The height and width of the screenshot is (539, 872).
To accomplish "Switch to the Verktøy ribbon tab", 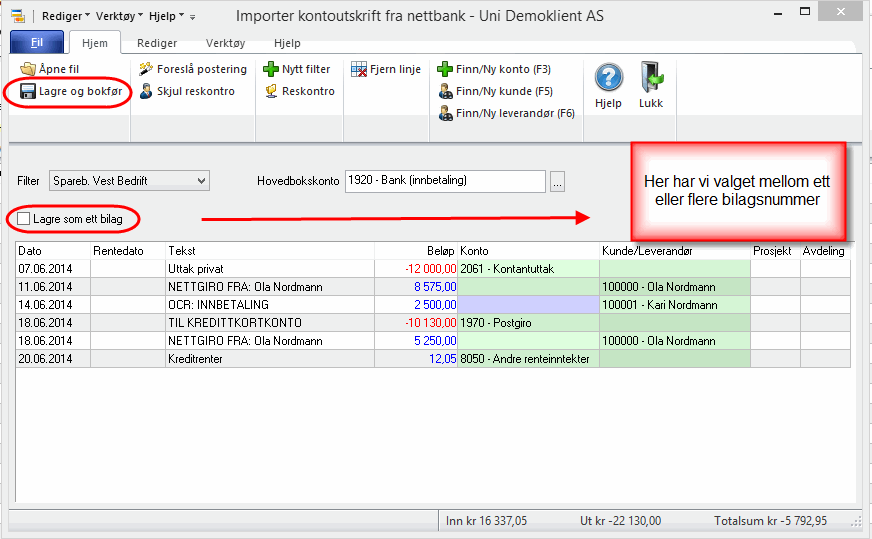I will click(x=225, y=44).
